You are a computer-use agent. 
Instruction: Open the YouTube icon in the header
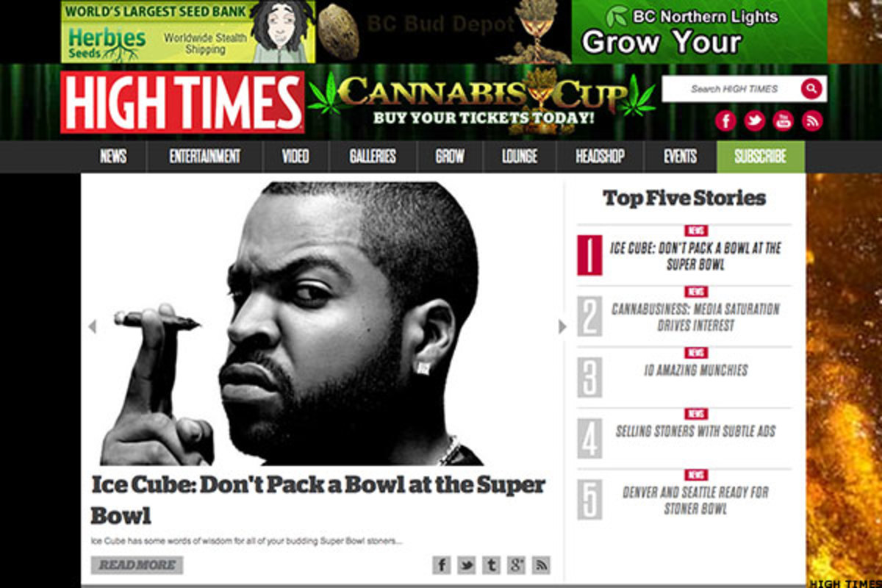coord(784,121)
